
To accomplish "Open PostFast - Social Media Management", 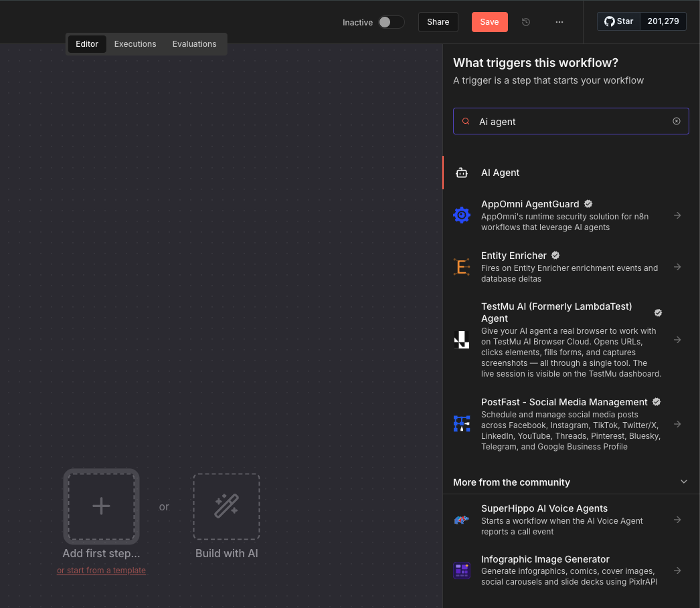I will pyautogui.click(x=571, y=424).
